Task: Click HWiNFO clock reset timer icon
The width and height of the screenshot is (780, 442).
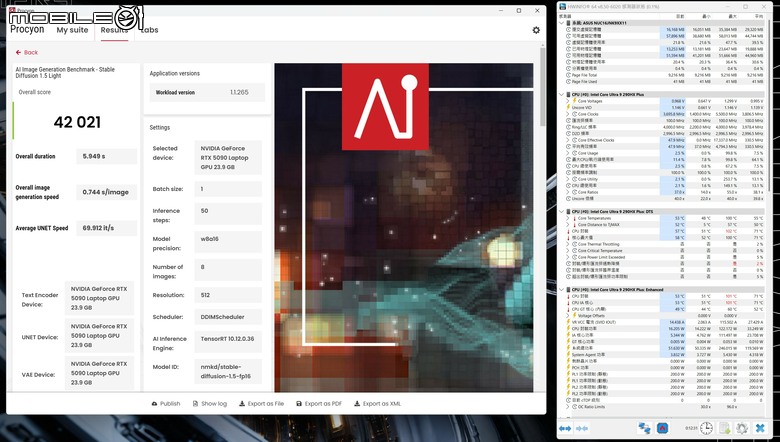Action: 706,428
